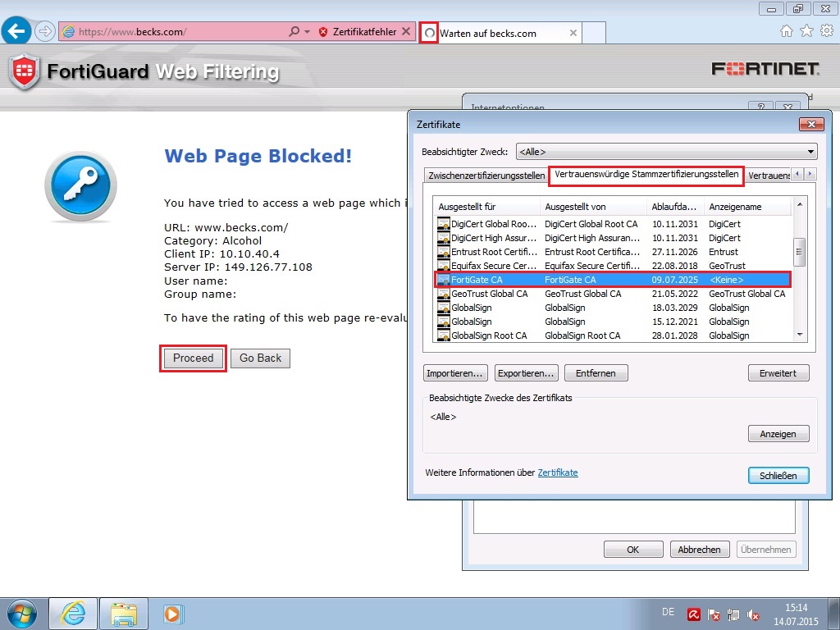Select the GlobalSign Root CA row

[612, 336]
